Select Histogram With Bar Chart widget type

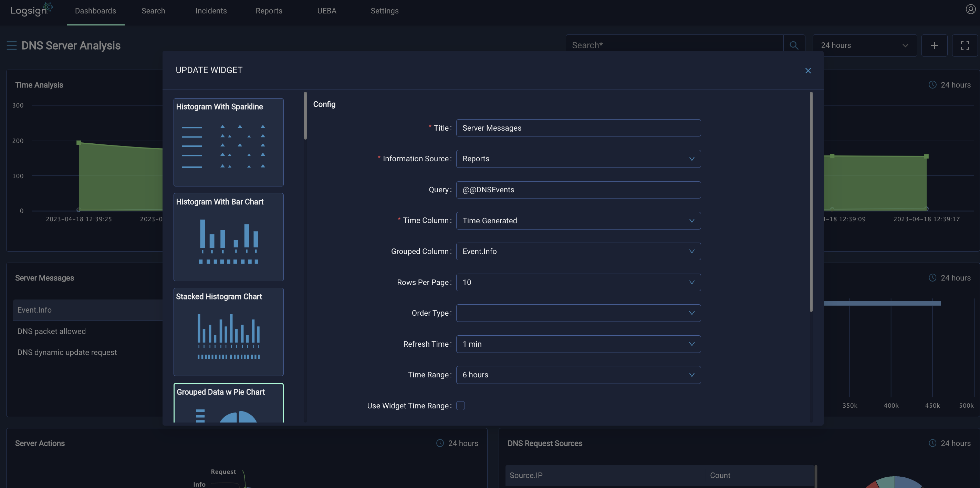click(228, 237)
